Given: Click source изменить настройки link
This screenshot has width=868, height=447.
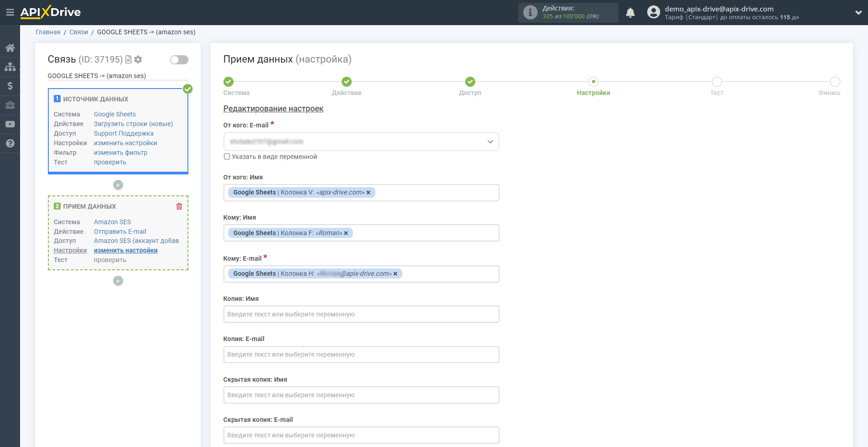Looking at the screenshot, I should coord(125,143).
